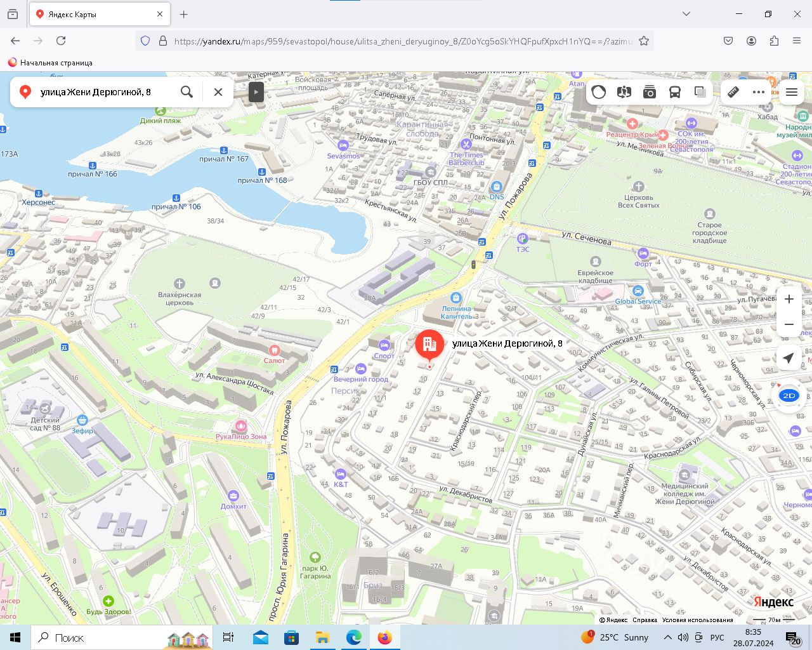
Task: Open the Windows Start menu
Action: pos(15,637)
